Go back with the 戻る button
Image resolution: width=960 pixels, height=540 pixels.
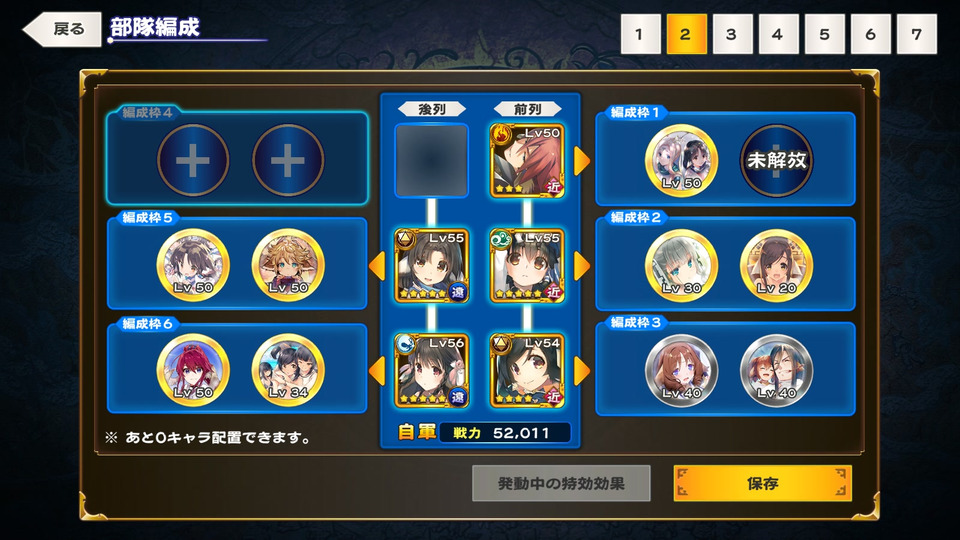(62, 29)
